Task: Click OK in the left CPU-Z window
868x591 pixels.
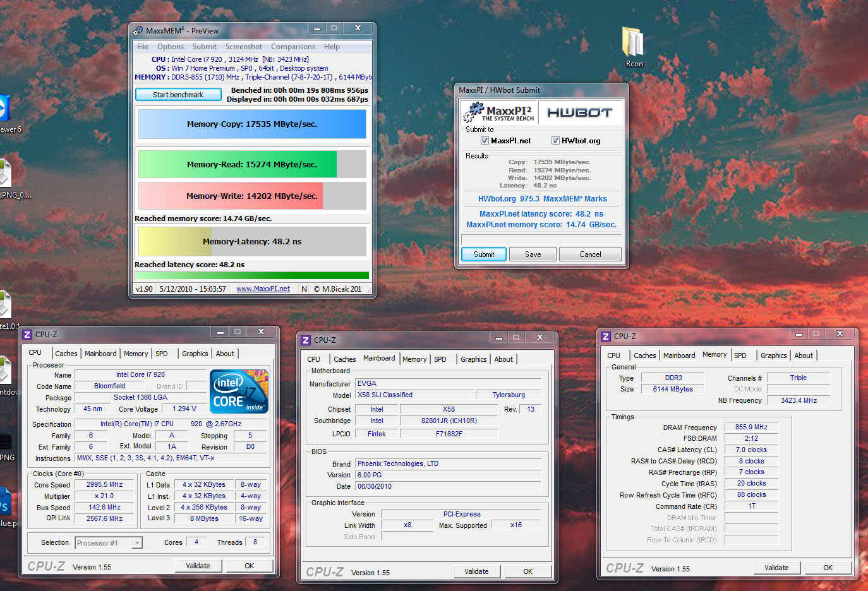Action: point(250,566)
